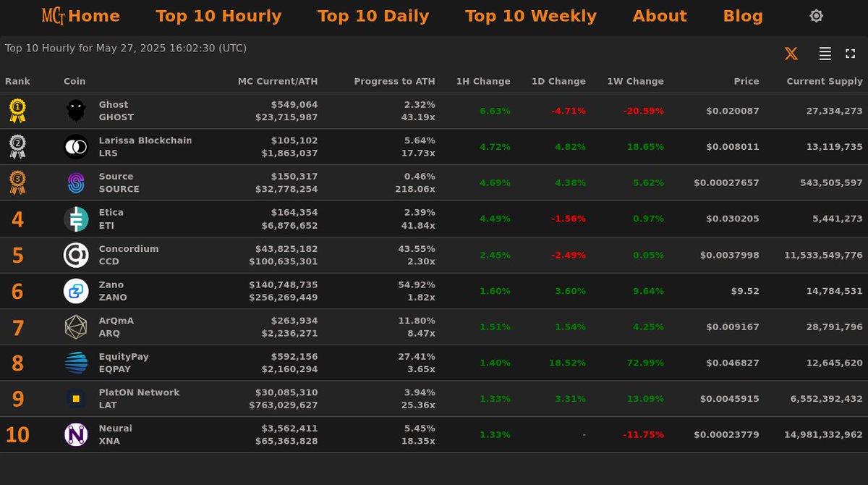Sort by 1D Change column

[558, 82]
